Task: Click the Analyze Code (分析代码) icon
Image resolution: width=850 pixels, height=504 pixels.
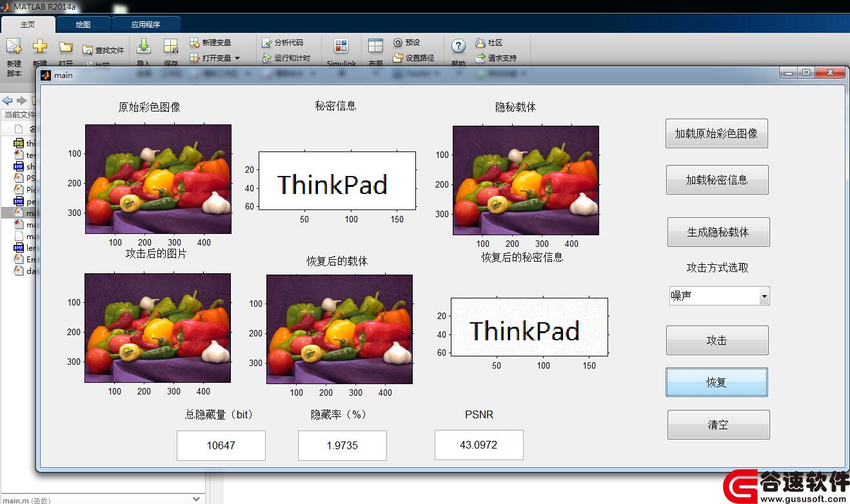Action: click(x=267, y=43)
